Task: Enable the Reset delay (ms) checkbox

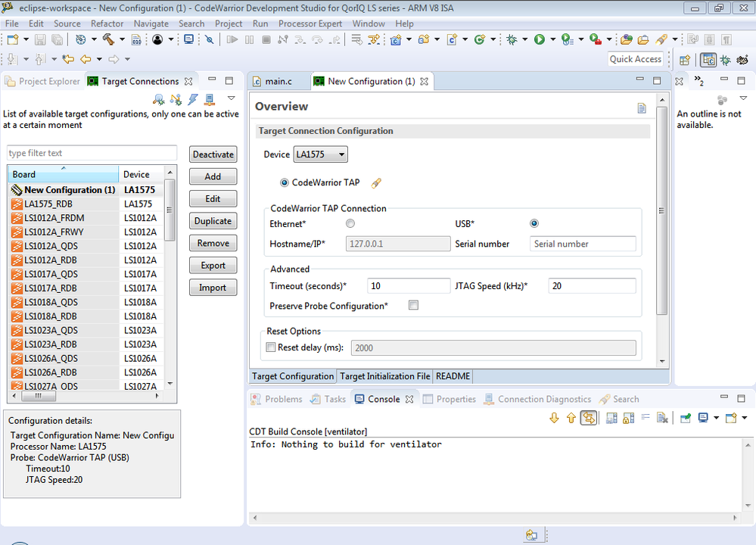Action: click(271, 347)
